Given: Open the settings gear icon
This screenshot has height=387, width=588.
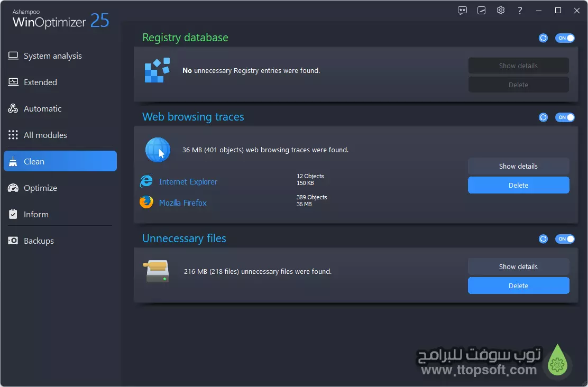Looking at the screenshot, I should (501, 11).
